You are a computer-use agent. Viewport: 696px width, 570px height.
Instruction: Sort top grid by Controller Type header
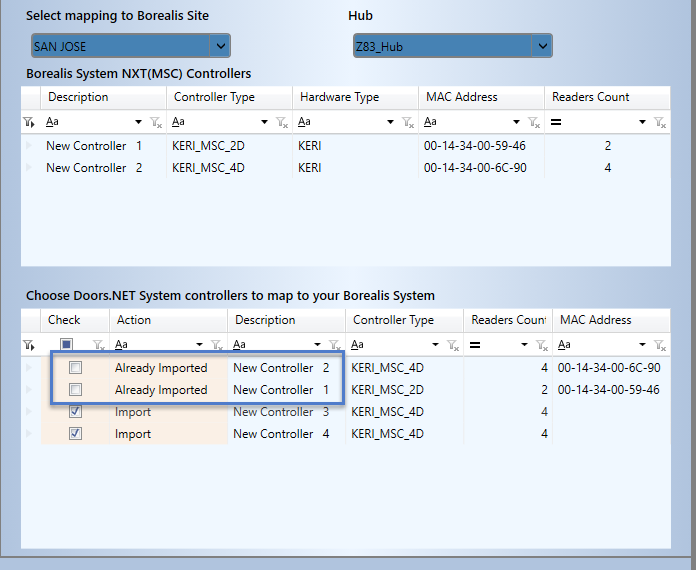click(x=229, y=97)
